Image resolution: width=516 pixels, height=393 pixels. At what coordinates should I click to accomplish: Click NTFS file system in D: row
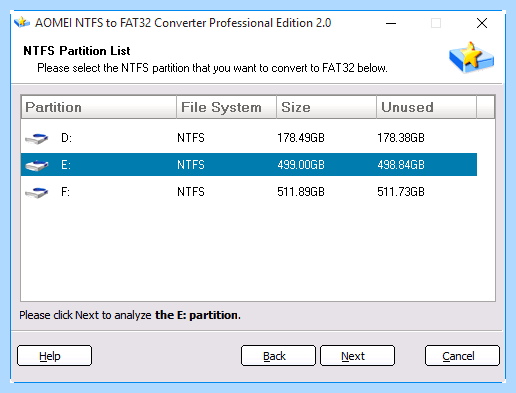coord(191,138)
